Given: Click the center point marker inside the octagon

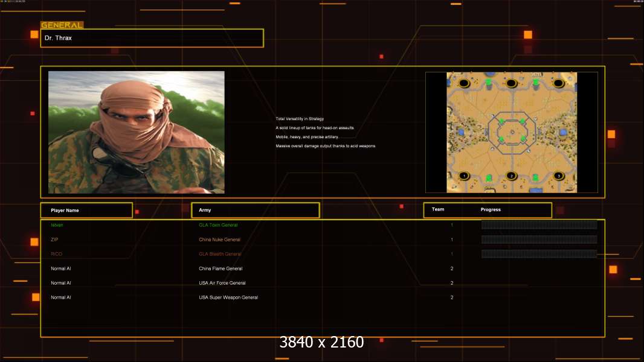Looking at the screenshot, I should point(512,132).
